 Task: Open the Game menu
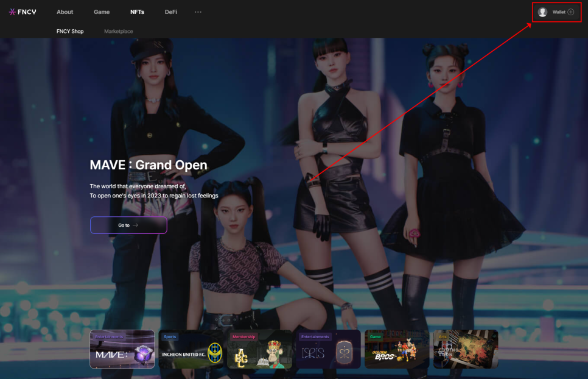tap(102, 12)
